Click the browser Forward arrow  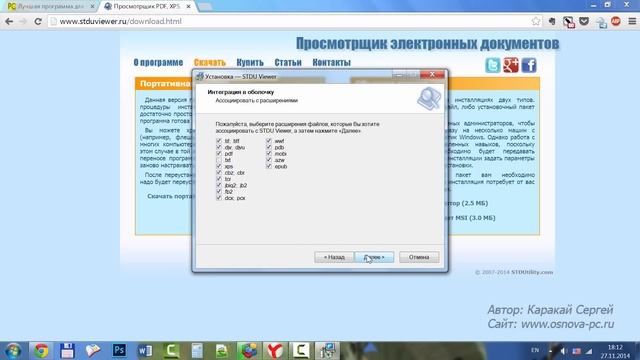click(x=23, y=21)
